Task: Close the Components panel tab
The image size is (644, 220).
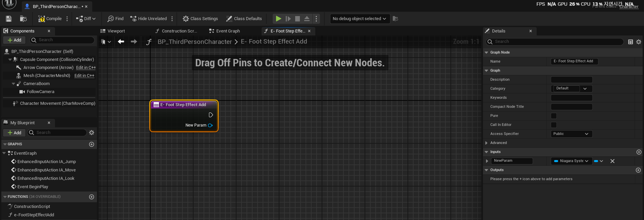Action: coord(49,31)
